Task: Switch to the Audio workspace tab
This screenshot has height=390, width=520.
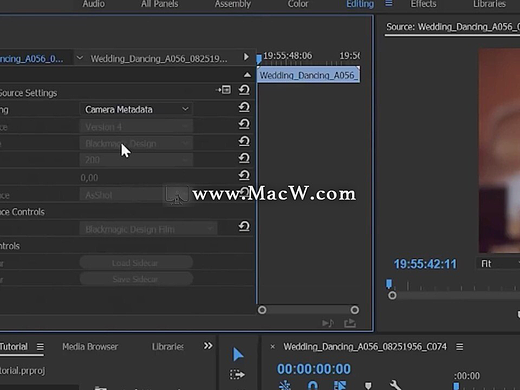Action: point(94,4)
